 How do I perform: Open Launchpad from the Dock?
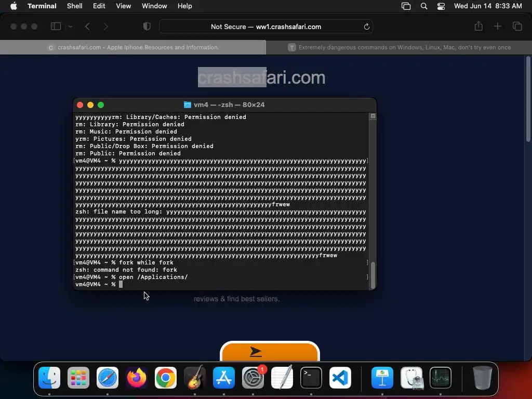pos(78,378)
